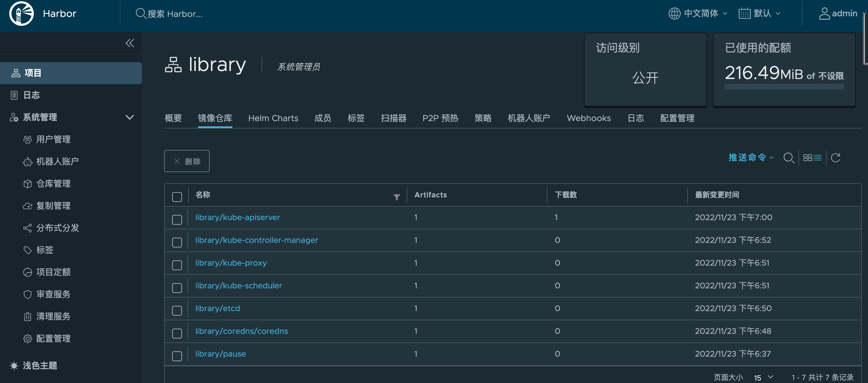This screenshot has width=868, height=383.
Task: Click the 删除 button
Action: click(x=187, y=161)
